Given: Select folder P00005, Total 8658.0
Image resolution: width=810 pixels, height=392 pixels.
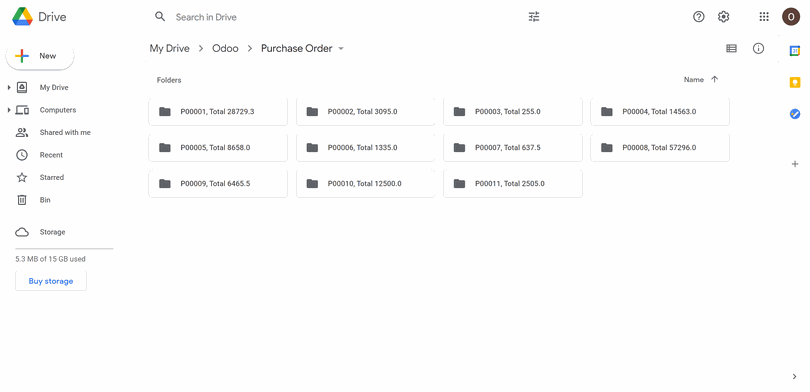Looking at the screenshot, I should 218,148.
